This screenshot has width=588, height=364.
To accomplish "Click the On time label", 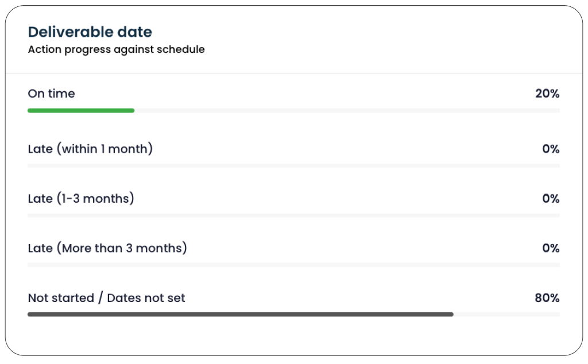I will [51, 94].
